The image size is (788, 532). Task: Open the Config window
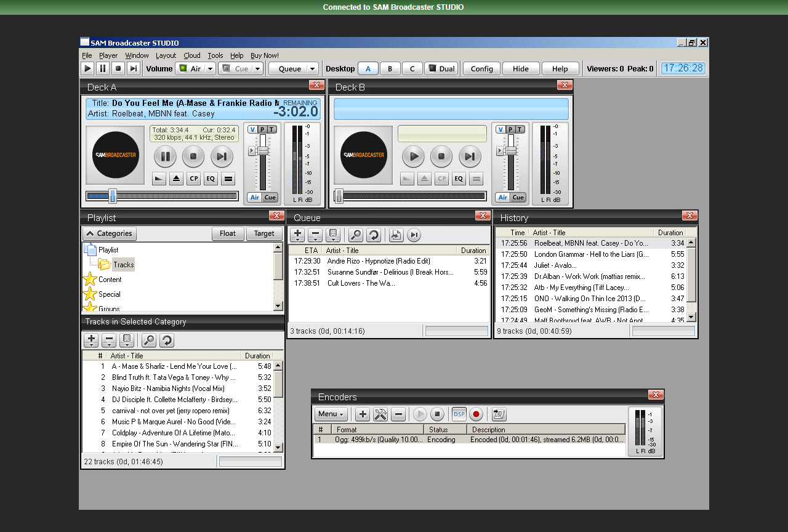481,68
